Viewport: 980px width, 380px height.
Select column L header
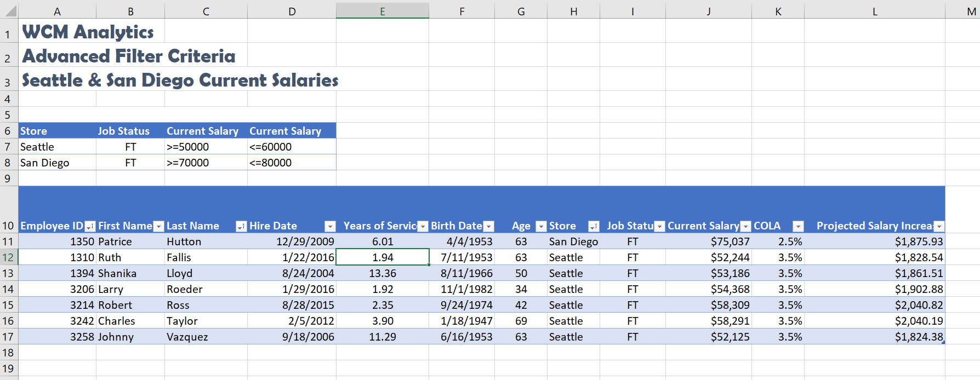pyautogui.click(x=875, y=11)
